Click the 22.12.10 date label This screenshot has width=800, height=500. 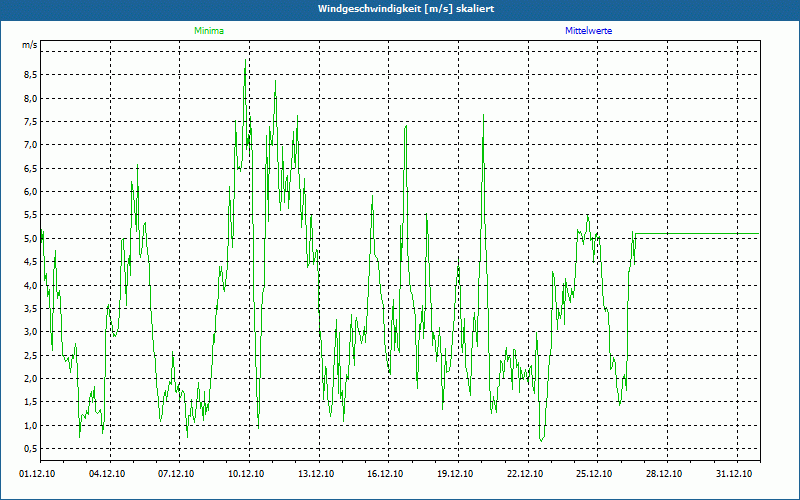[x=525, y=474]
